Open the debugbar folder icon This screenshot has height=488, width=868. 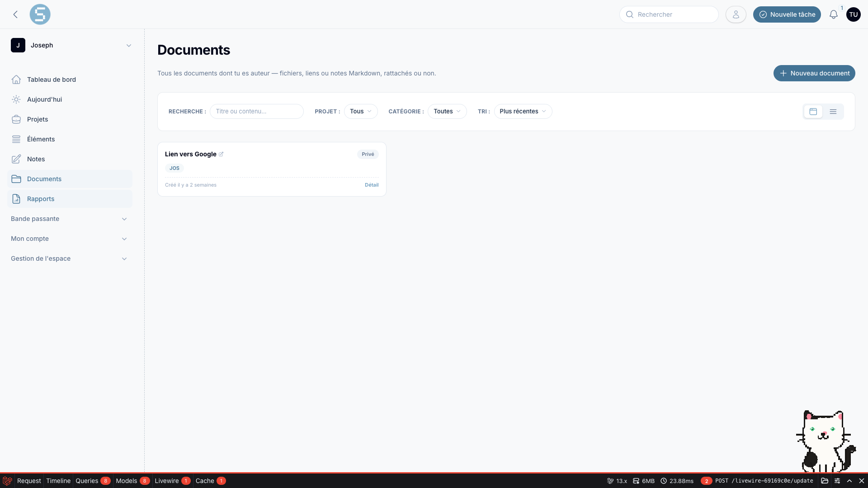[825, 481]
